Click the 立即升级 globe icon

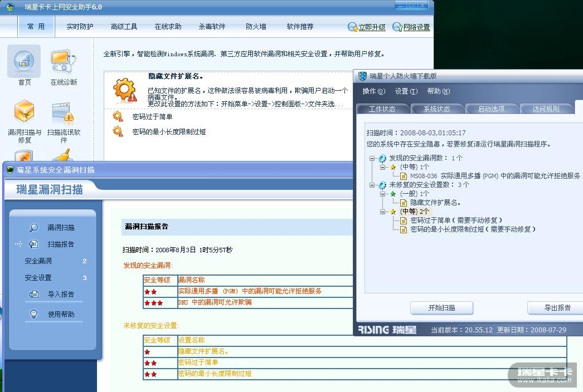[352, 27]
